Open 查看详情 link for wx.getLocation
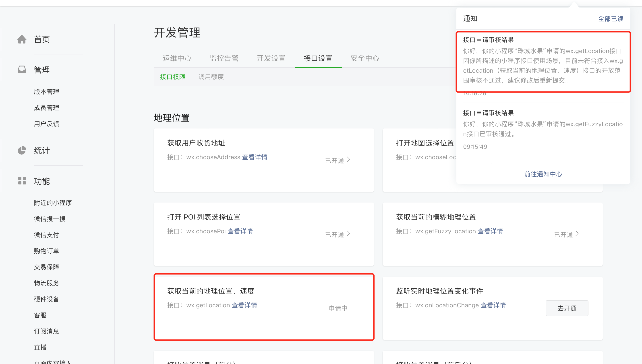 click(244, 305)
